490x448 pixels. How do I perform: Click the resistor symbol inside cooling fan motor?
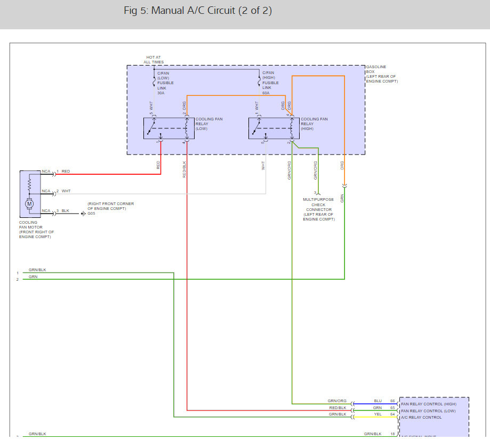29,185
